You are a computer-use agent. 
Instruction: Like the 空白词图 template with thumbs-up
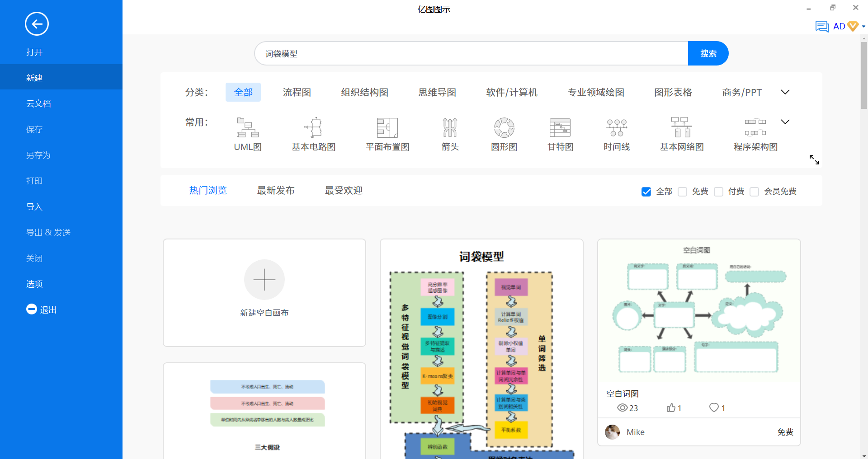point(671,407)
